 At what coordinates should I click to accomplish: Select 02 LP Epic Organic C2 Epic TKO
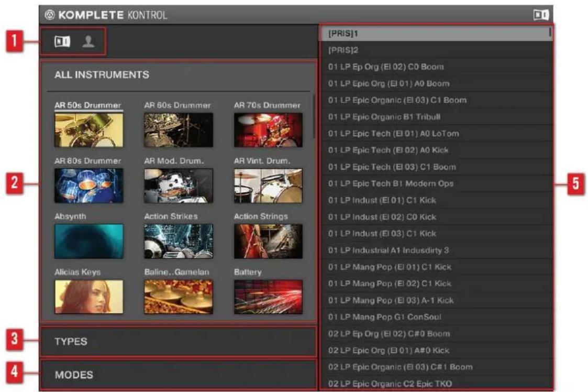436,383
